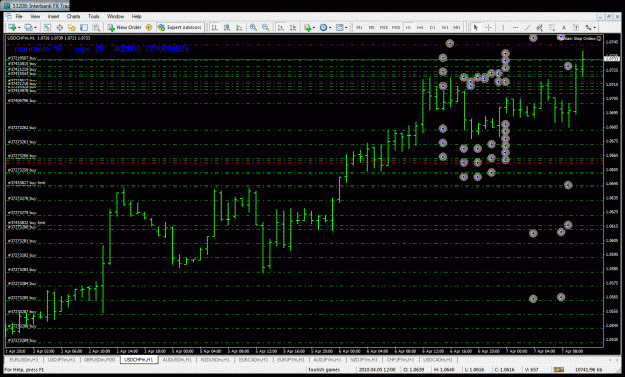Open the Window menu
Viewport: 625px width, 377px height.
point(116,16)
